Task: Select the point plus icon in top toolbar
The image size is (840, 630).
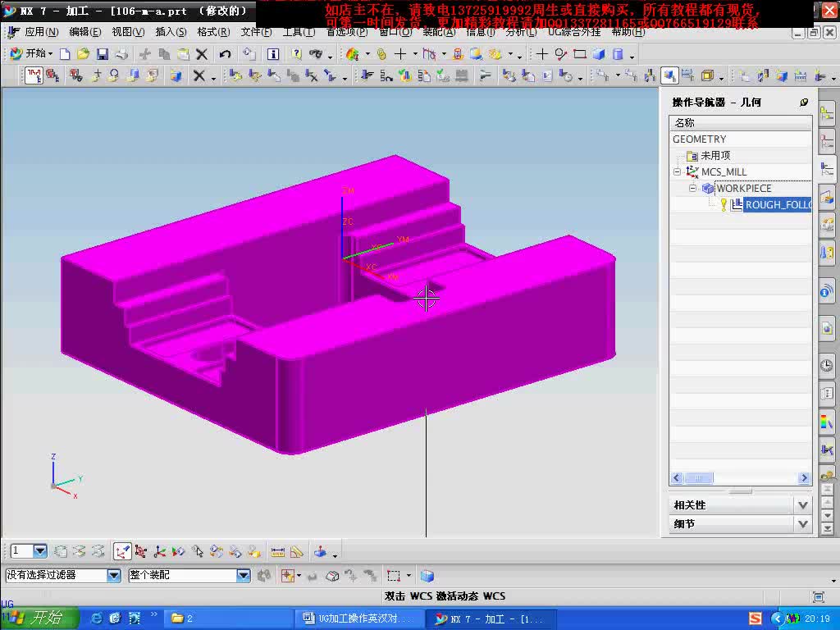Action: (x=542, y=54)
